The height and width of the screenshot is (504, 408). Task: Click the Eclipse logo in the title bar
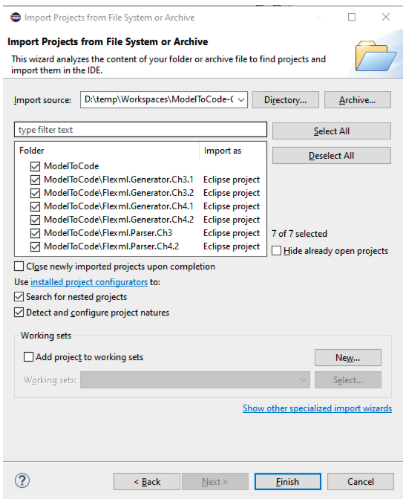click(15, 17)
